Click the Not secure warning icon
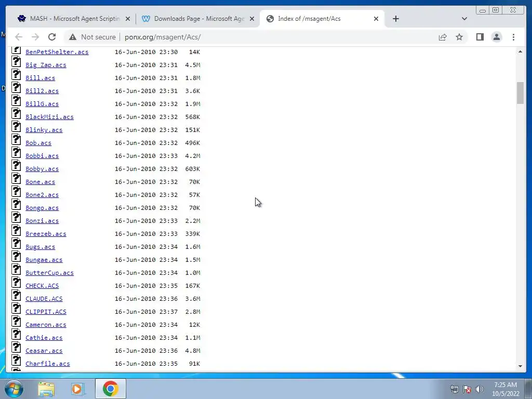 pos(73,37)
